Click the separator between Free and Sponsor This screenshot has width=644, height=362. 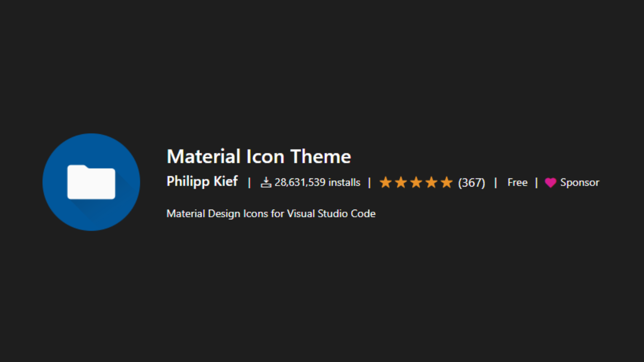(x=536, y=183)
